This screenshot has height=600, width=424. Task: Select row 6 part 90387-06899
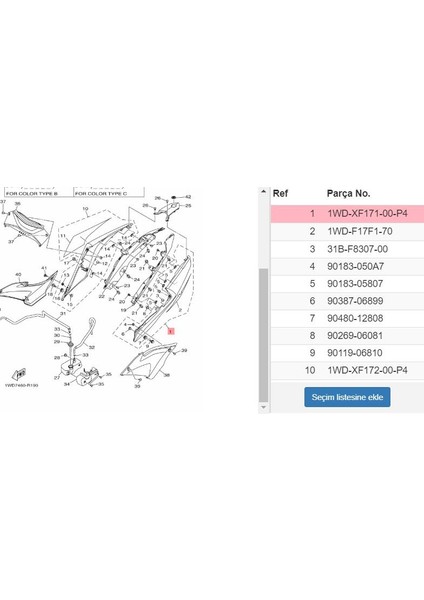coord(347,301)
